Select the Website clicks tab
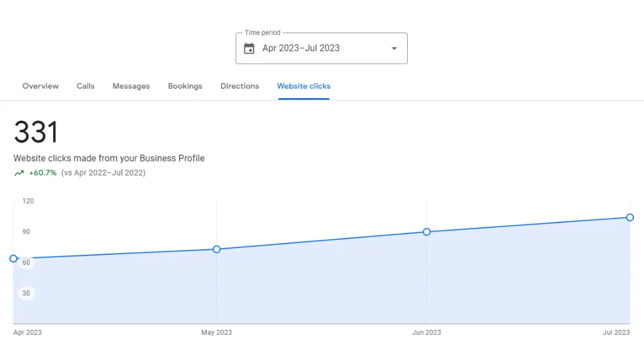644x361 pixels. 304,86
